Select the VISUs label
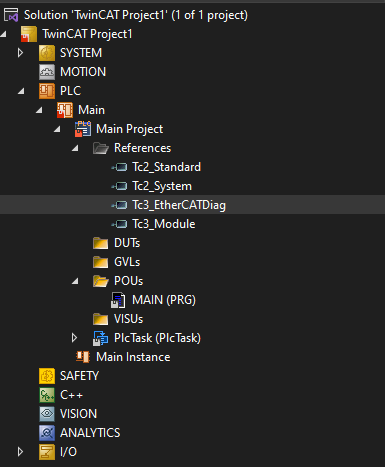The width and height of the screenshot is (385, 467). 129,319
